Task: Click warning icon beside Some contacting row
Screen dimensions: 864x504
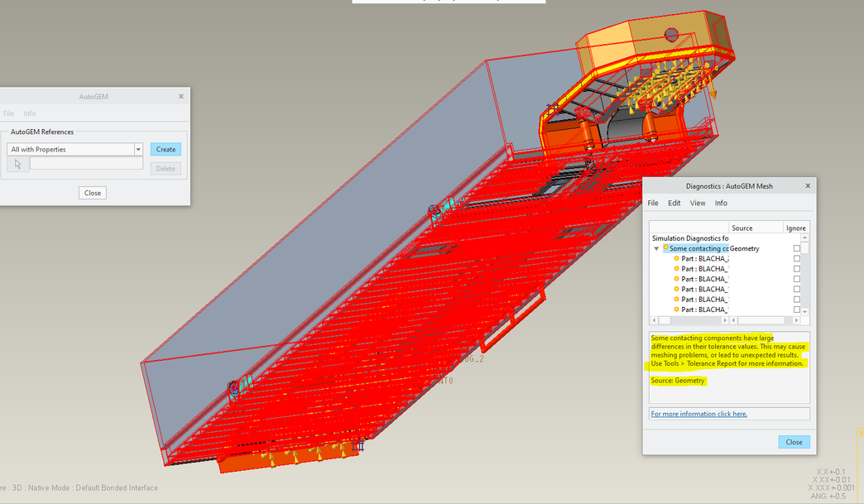Action: (x=665, y=248)
